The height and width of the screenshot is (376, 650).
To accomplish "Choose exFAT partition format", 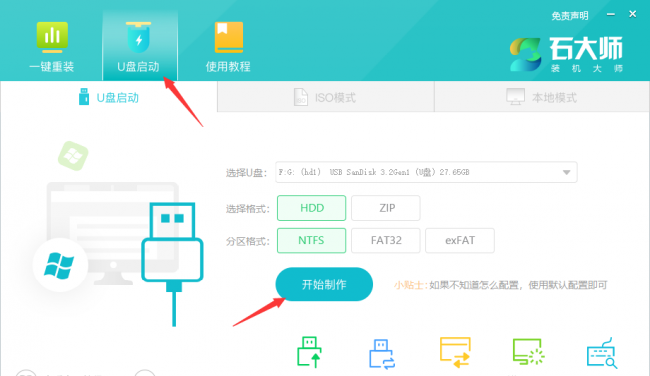I will [460, 240].
